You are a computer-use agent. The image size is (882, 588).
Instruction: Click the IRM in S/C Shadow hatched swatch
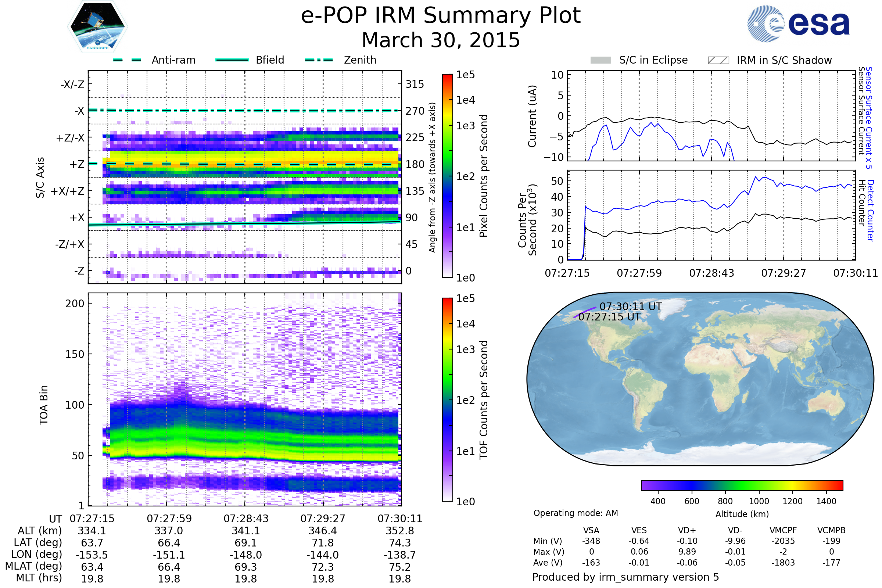(x=718, y=60)
